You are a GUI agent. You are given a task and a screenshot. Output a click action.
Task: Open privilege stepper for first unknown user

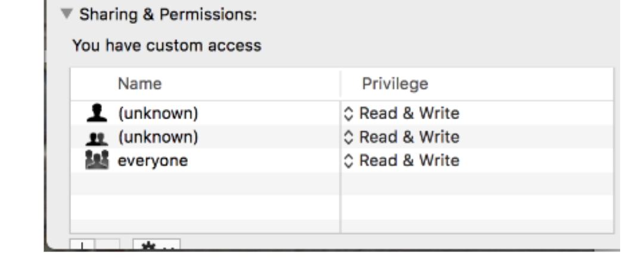coord(350,113)
